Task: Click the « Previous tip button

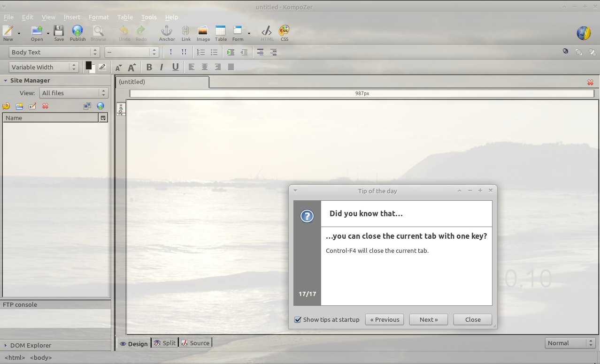Action: [385, 320]
